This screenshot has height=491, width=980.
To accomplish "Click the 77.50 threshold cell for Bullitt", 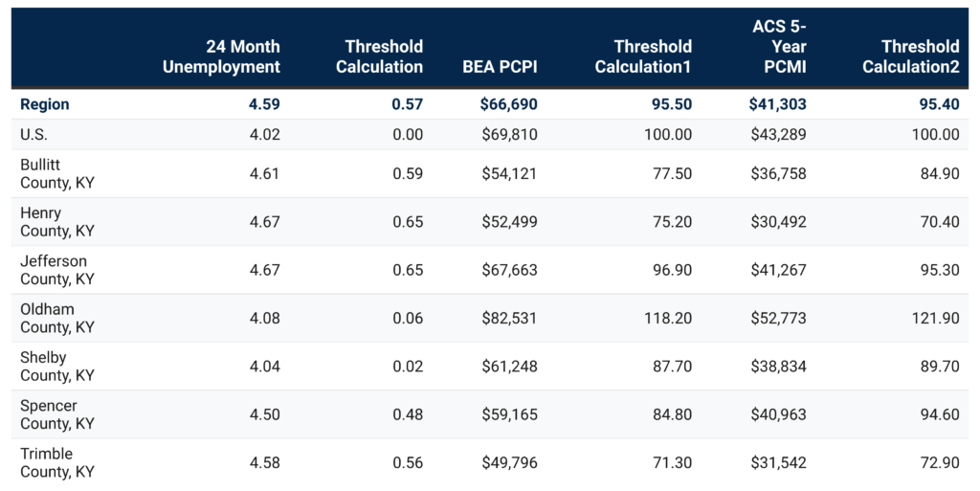I will coord(669,173).
